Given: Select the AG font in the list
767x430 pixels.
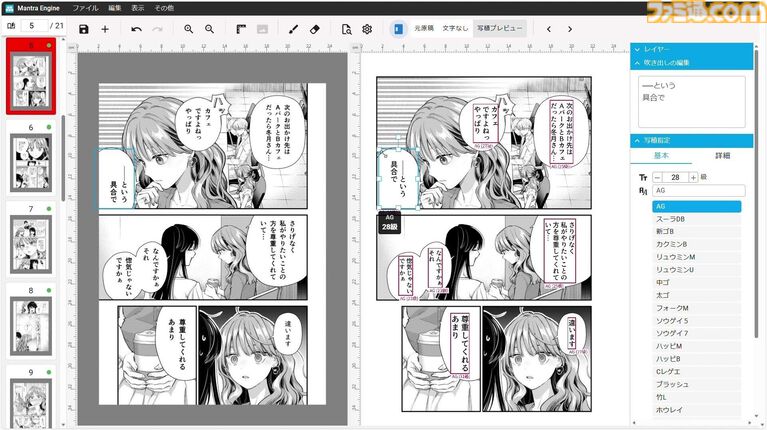Looking at the screenshot, I should 696,206.
